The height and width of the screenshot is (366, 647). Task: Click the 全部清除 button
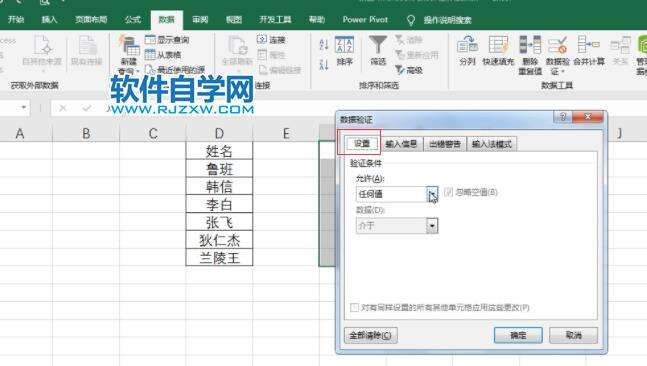tap(371, 335)
